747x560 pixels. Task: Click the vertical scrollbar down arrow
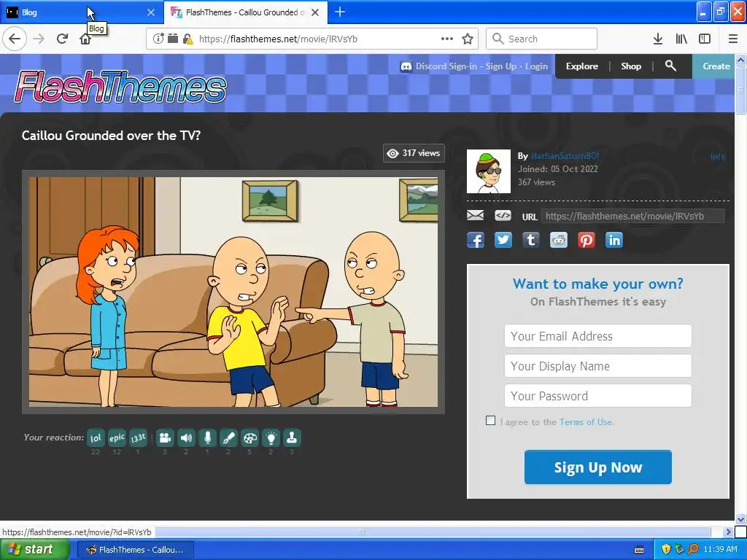point(740,519)
